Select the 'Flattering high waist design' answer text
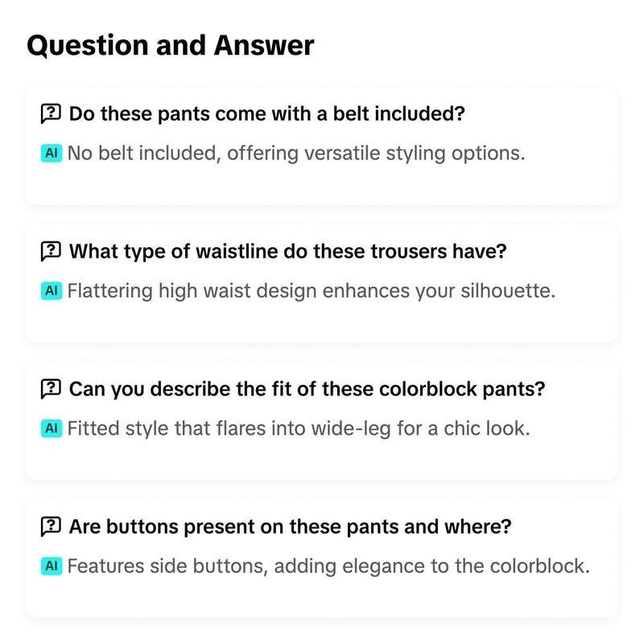Image resolution: width=644 pixels, height=644 pixels. pyautogui.click(x=312, y=291)
